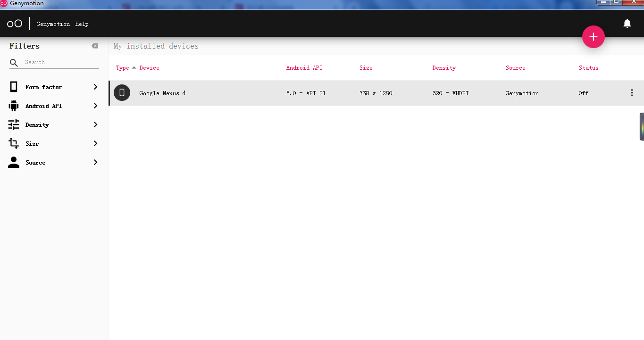This screenshot has width=644, height=340.
Task: Expand the Source filter
Action: tap(95, 162)
